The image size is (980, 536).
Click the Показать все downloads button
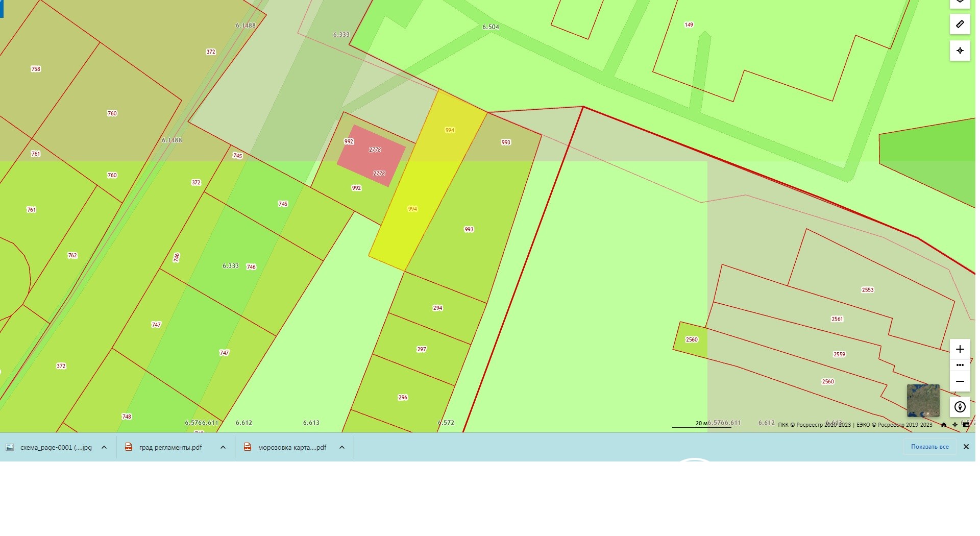(929, 447)
